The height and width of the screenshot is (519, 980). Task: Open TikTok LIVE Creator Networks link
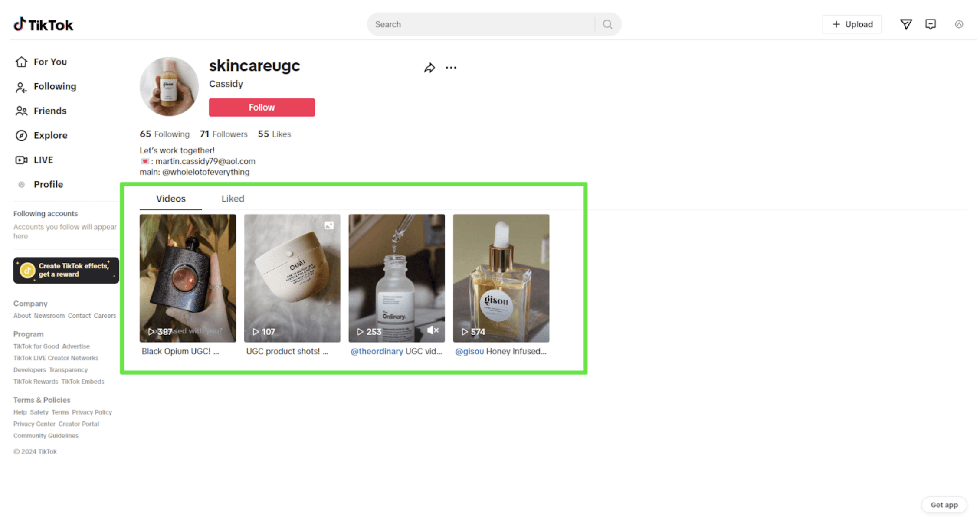coord(56,358)
